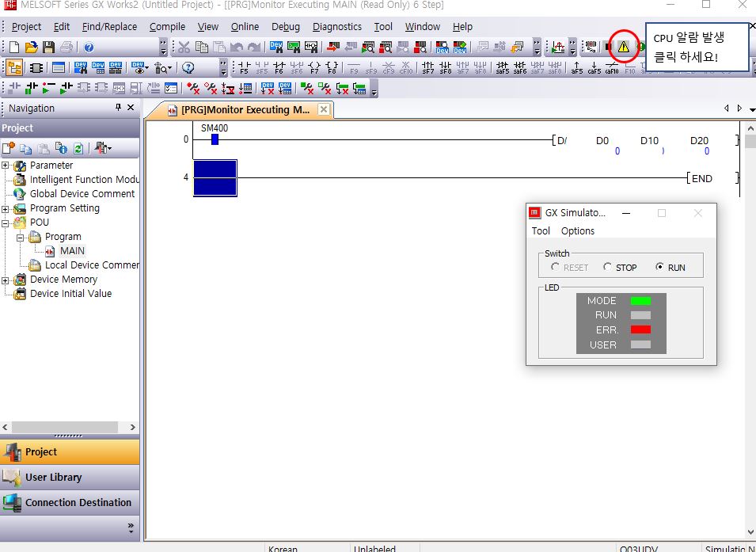756x552 pixels.
Task: Click the saF6 ladder symbol icon
Action: click(520, 67)
